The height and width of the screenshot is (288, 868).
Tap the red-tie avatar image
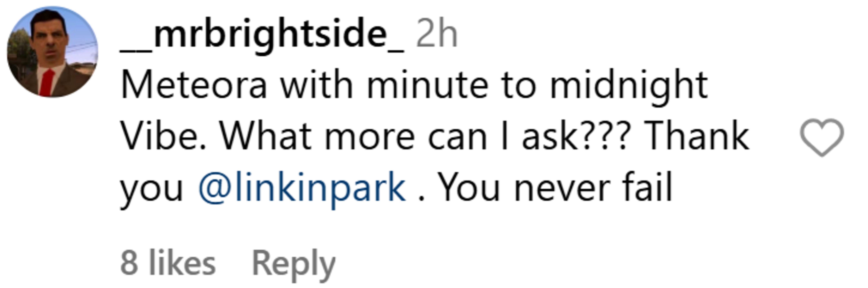53,52
